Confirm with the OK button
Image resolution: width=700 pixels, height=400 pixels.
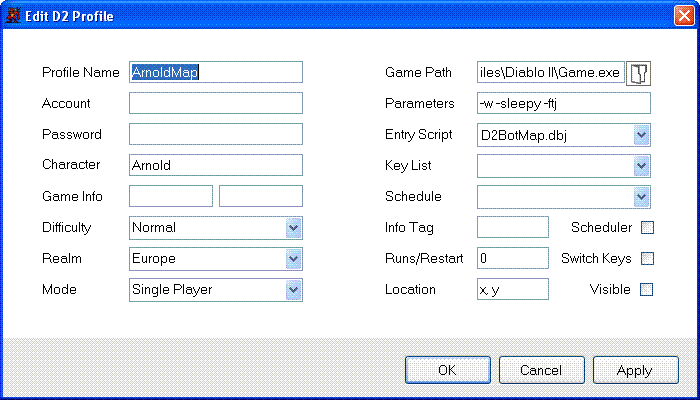point(448,370)
